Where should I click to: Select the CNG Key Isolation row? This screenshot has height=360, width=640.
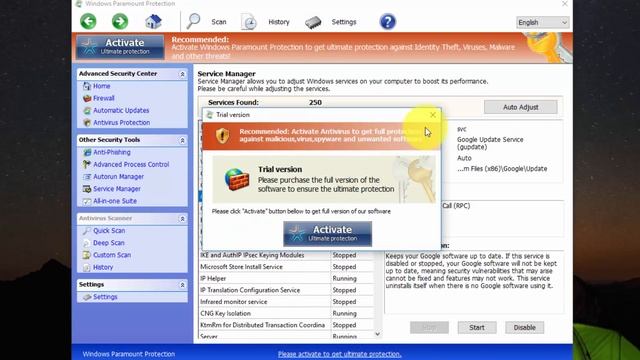click(x=286, y=313)
